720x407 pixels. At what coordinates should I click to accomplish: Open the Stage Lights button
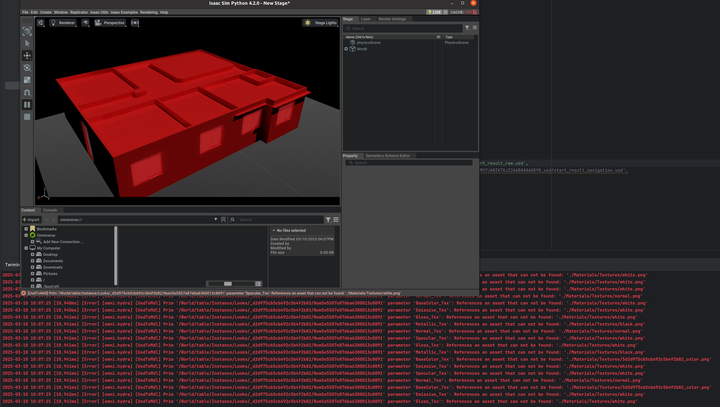(321, 23)
